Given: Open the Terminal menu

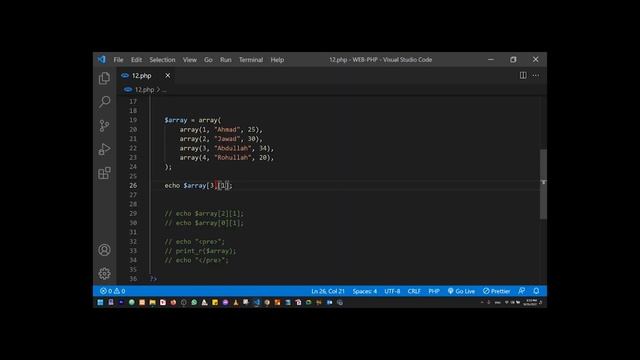Looking at the screenshot, I should pyautogui.click(x=251, y=60).
